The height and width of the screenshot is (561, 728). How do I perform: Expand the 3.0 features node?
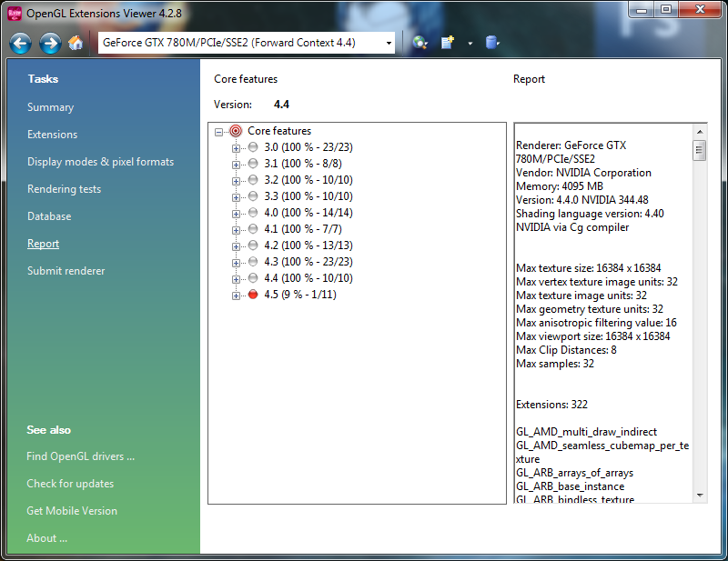[x=236, y=148]
